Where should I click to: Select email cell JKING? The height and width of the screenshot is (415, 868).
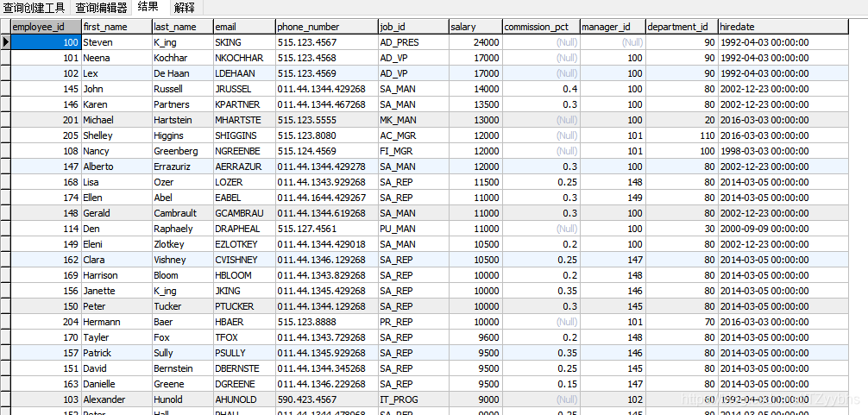pyautogui.click(x=244, y=290)
